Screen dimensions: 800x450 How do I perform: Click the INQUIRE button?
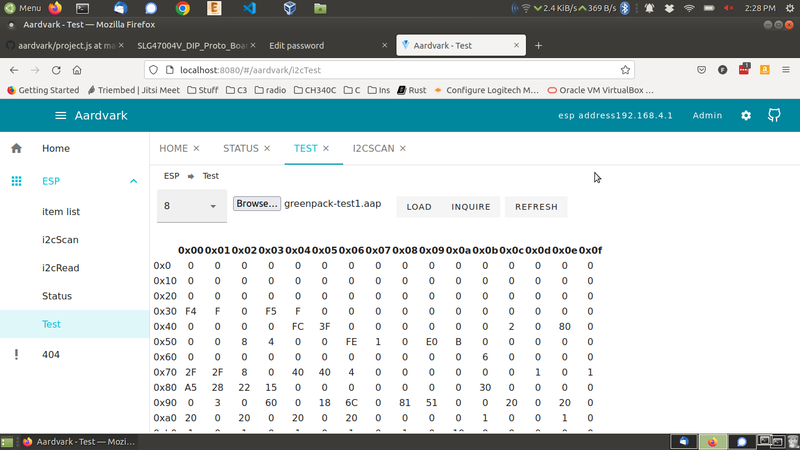pyautogui.click(x=471, y=207)
